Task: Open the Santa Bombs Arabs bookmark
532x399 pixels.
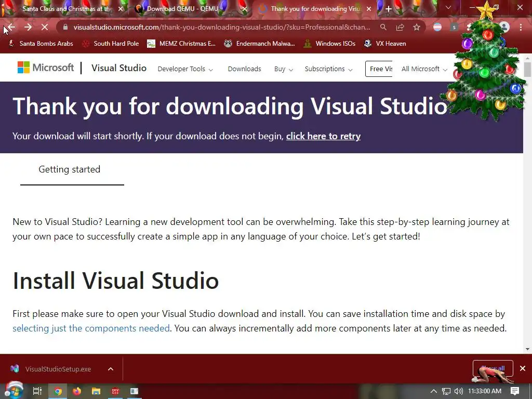Action: coord(41,44)
